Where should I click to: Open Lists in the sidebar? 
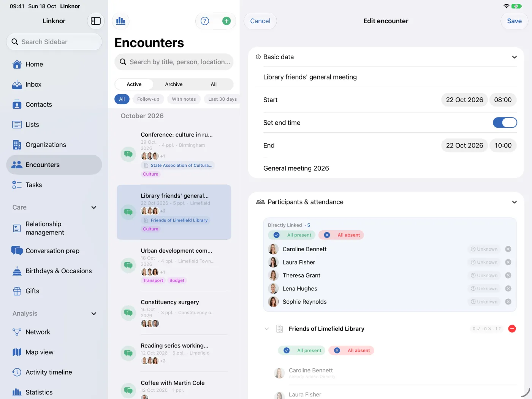(x=54, y=125)
